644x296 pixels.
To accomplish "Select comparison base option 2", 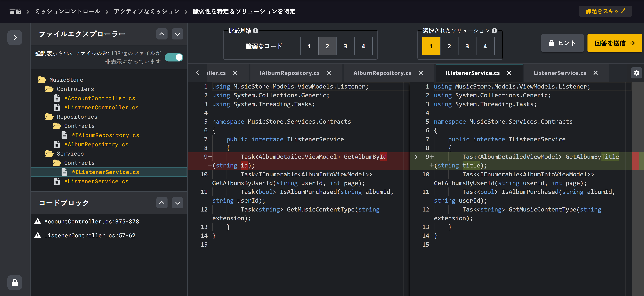I will point(327,46).
